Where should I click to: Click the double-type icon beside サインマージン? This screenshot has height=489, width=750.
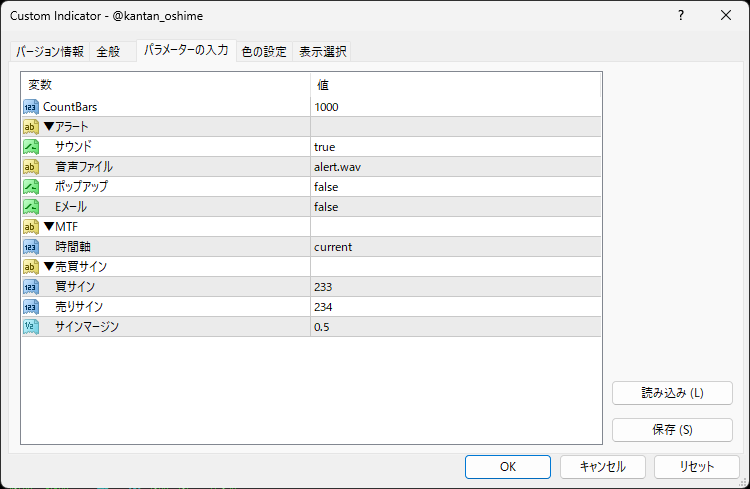(x=31, y=327)
